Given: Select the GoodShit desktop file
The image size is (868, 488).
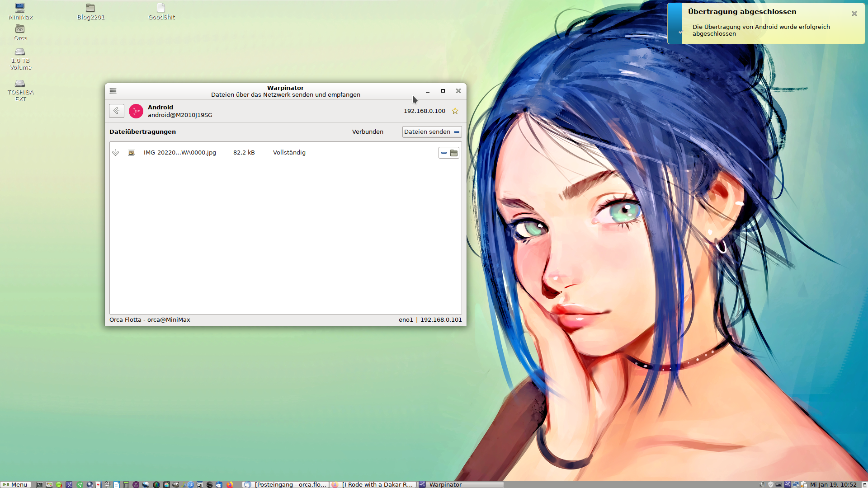Looking at the screenshot, I should pos(161,11).
